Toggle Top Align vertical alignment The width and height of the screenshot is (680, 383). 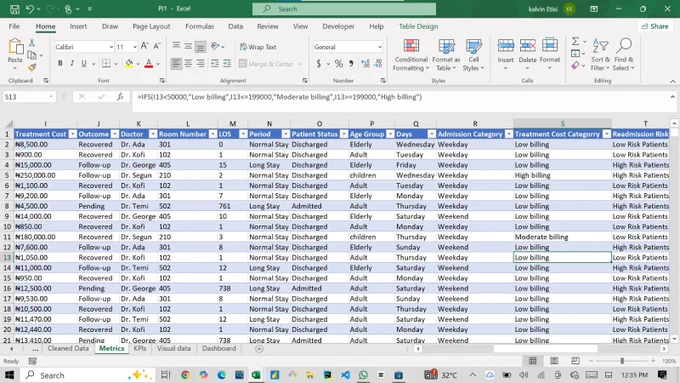[176, 46]
